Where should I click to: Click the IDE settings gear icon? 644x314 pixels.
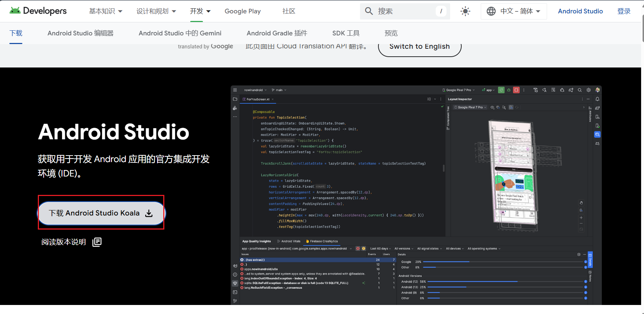tap(589, 90)
